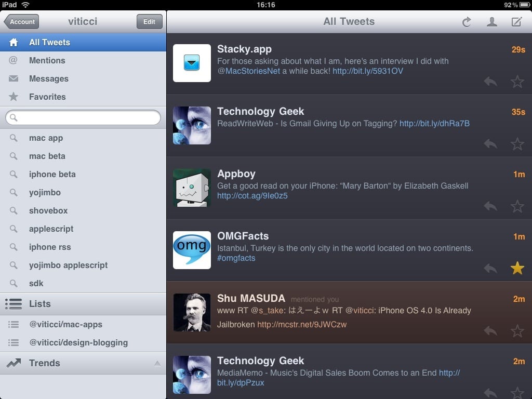Screen dimensions: 532x399
Task: Reply to the Stacky.app tweet
Action: tap(490, 82)
